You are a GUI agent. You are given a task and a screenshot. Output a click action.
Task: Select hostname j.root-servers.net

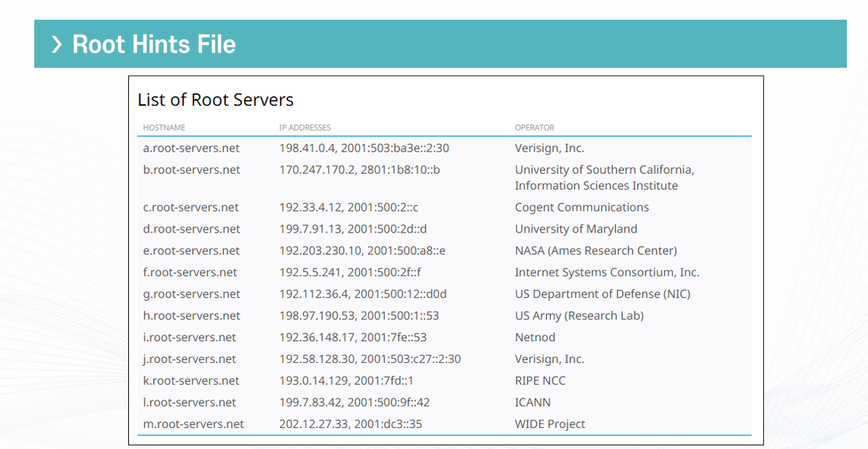189,359
